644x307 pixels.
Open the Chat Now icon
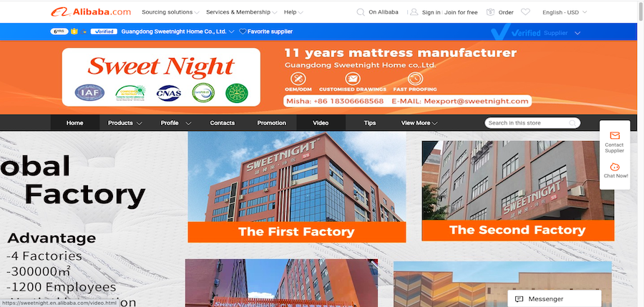point(615,167)
